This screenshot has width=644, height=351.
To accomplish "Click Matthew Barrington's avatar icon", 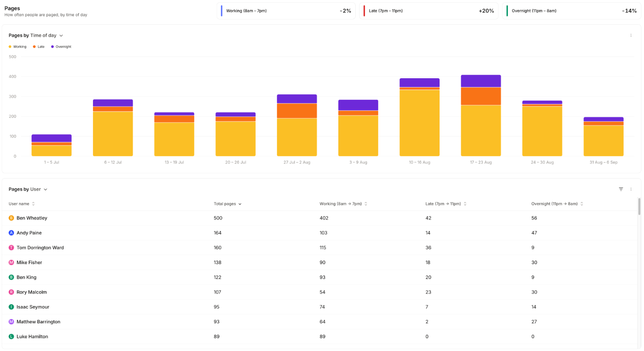I will pyautogui.click(x=11, y=322).
